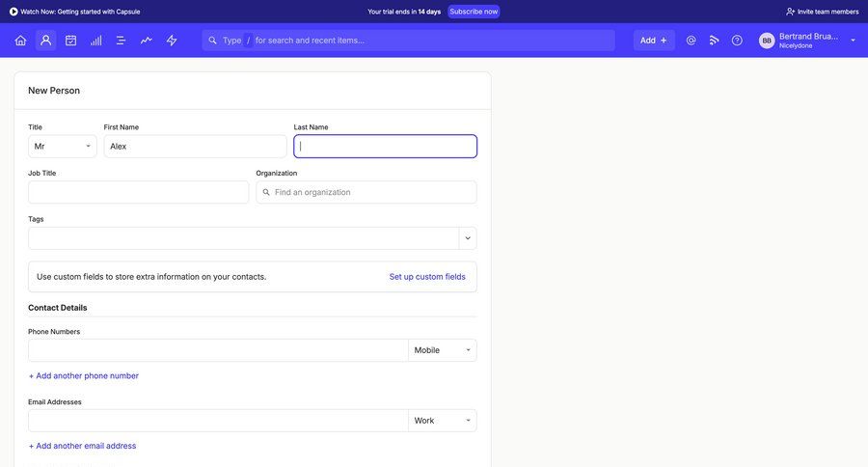The height and width of the screenshot is (467, 868).
Task: Click Add another phone number link
Action: coord(84,375)
